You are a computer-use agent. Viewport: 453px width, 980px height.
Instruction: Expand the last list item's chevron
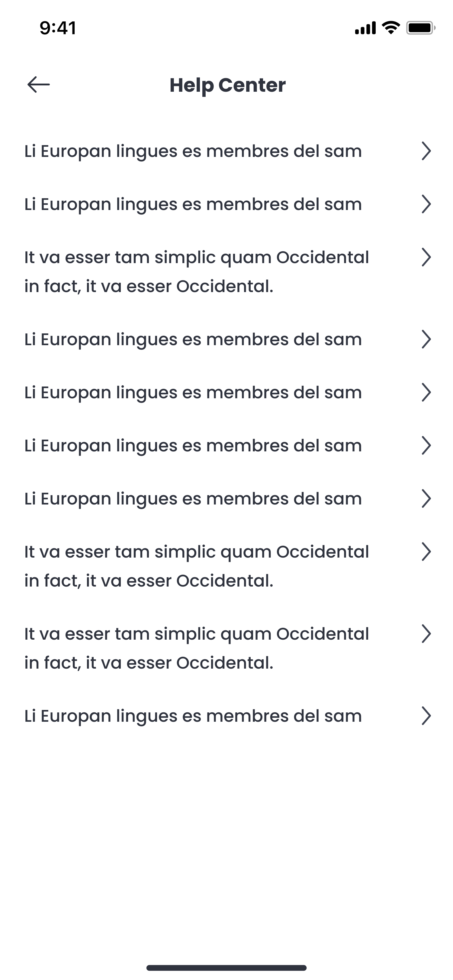click(426, 716)
